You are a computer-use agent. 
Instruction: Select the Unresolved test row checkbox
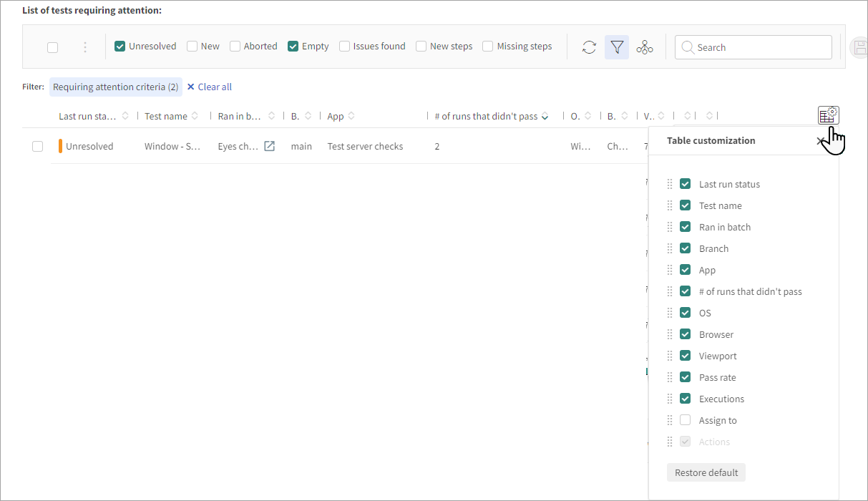click(x=37, y=146)
